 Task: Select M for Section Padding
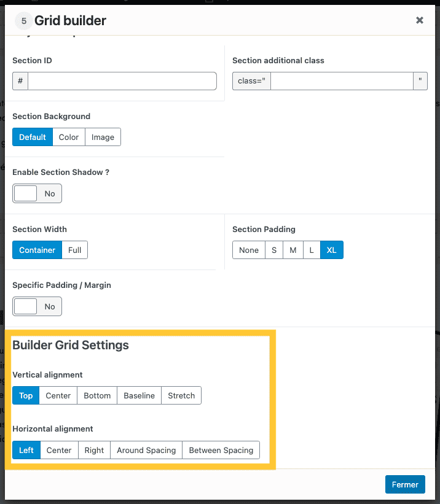pos(293,250)
